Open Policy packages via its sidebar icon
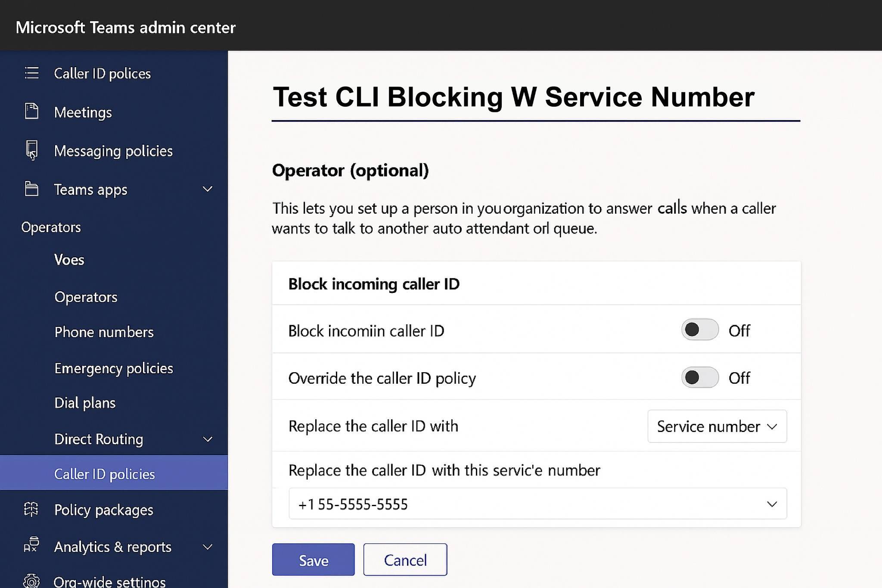The height and width of the screenshot is (588, 882). [x=32, y=510]
